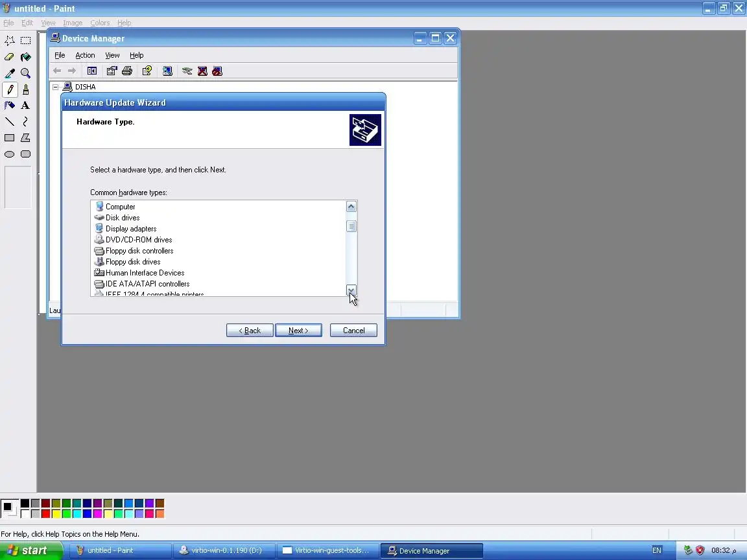Open Device Manager Action menu
Viewport: 747px width, 560px height.
[x=86, y=55]
